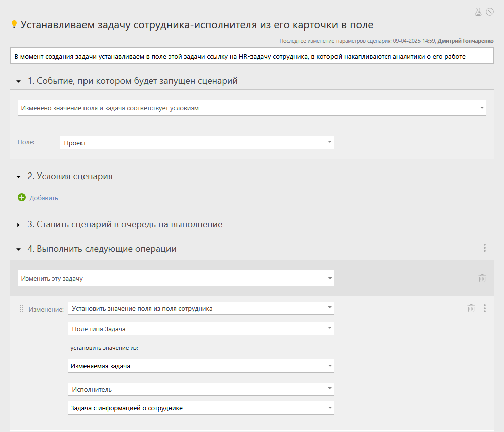Open the three-dot menu of the Изменение row

coord(485,308)
